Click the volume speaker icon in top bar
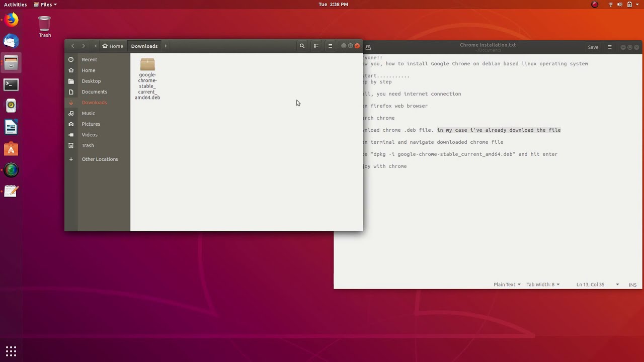Image resolution: width=644 pixels, height=362 pixels. 620,5
